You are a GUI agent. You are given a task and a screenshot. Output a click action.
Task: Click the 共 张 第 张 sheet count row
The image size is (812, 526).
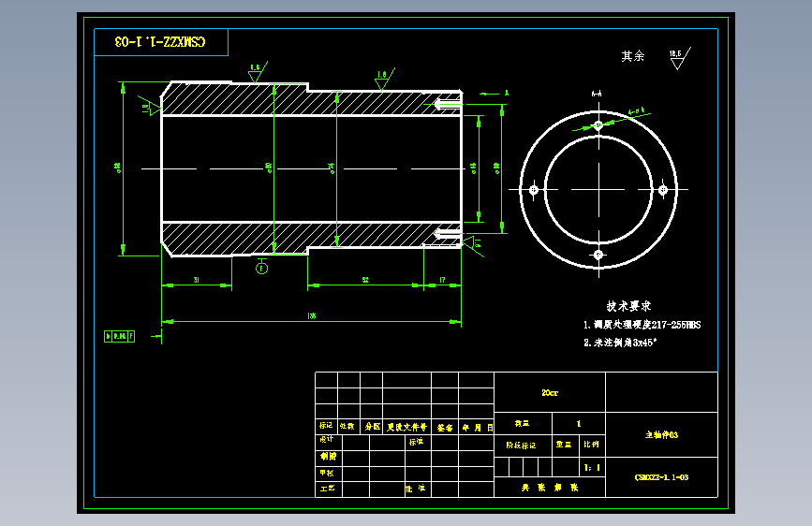pos(550,488)
